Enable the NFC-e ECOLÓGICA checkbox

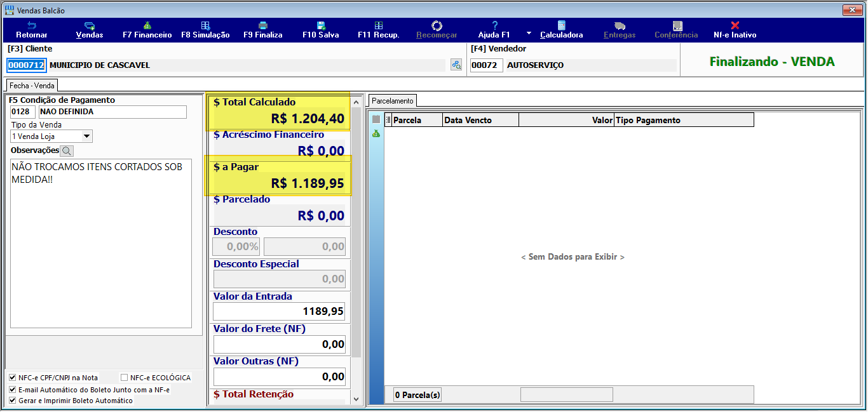tap(124, 378)
